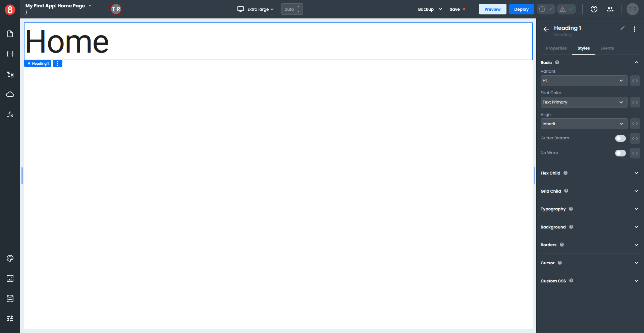Screen dimensions: 644x333
Task: Open the Variant H1 dropdown
Action: (584, 81)
